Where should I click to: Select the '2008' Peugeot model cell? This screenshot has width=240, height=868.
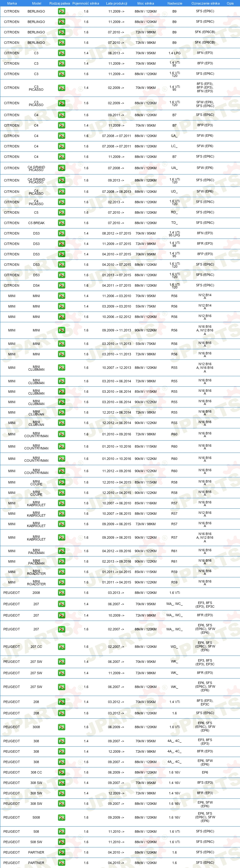(x=37, y=593)
